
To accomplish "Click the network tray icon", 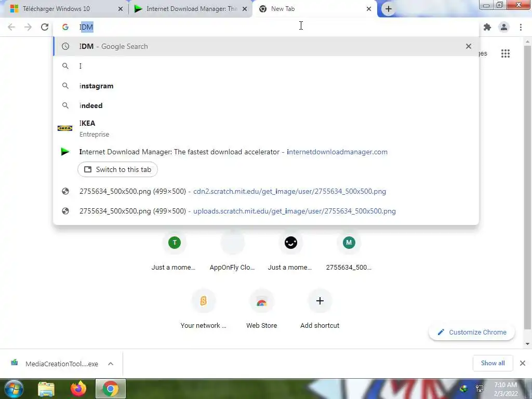I will (x=480, y=389).
